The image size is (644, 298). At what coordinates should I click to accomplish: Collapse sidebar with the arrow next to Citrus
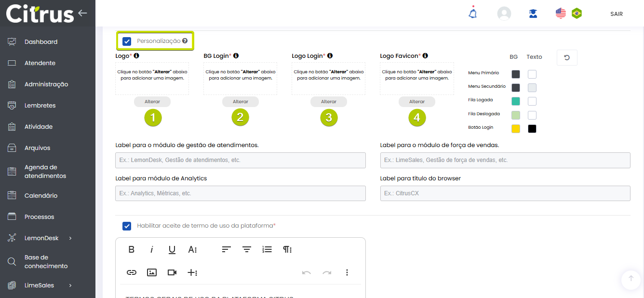[x=82, y=13]
